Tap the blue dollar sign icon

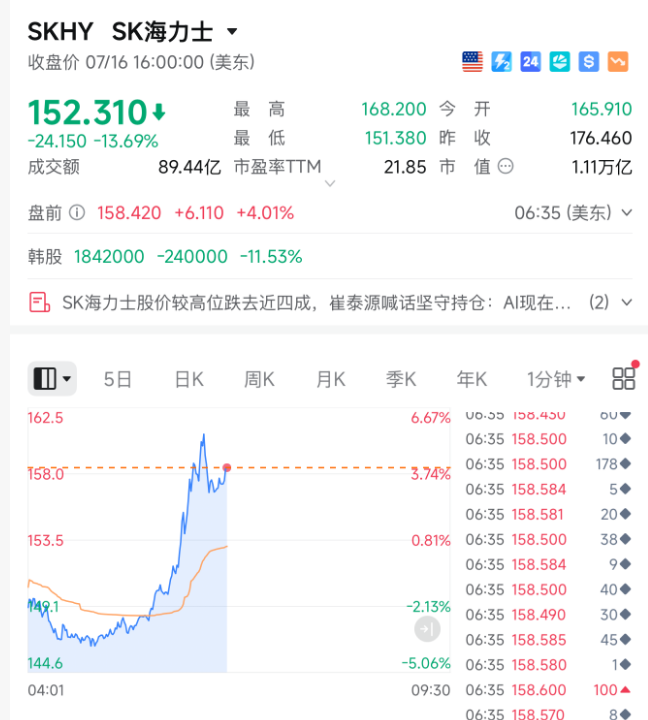(x=589, y=62)
